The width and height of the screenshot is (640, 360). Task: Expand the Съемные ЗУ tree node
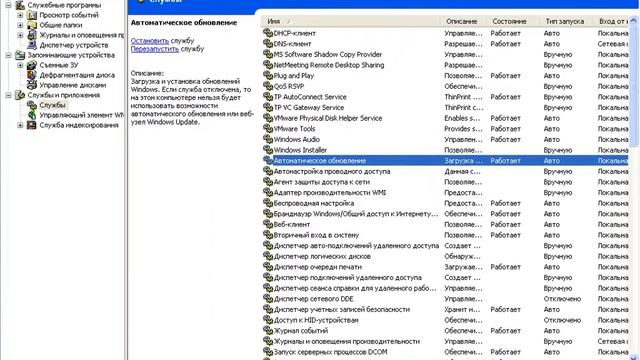click(x=20, y=65)
